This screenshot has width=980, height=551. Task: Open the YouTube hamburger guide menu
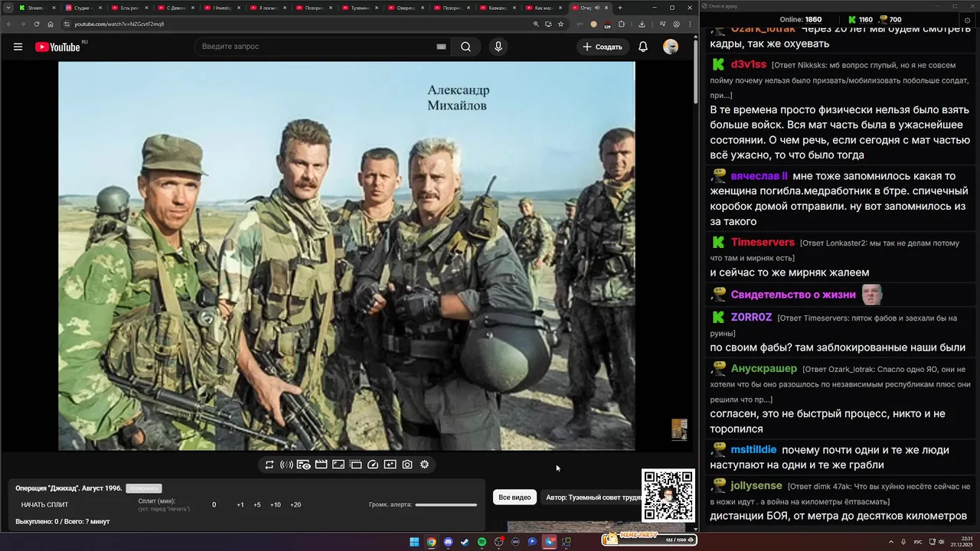18,47
